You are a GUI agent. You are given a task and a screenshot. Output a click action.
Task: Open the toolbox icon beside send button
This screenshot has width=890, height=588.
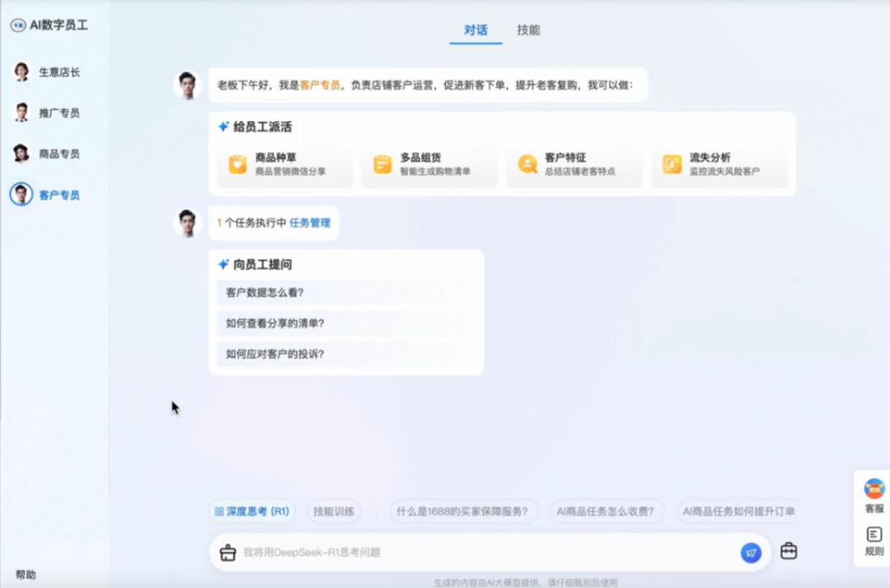[x=789, y=552]
